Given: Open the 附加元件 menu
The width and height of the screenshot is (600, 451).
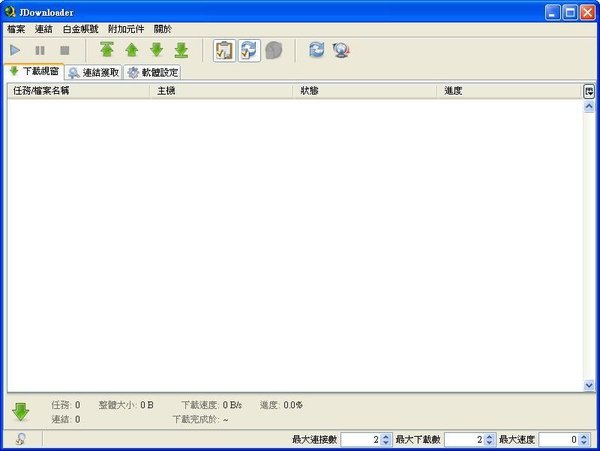Looking at the screenshot, I should click(x=126, y=29).
